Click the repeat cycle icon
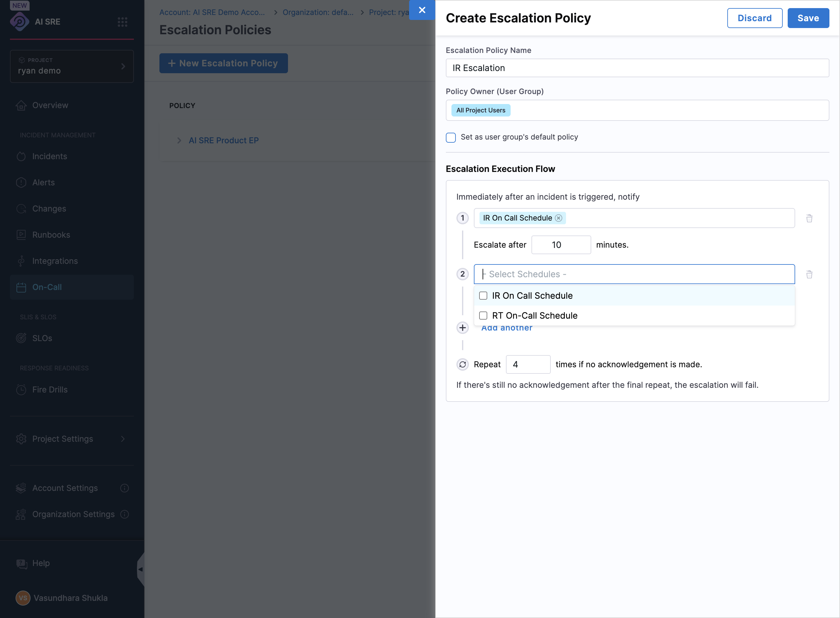 click(x=462, y=364)
